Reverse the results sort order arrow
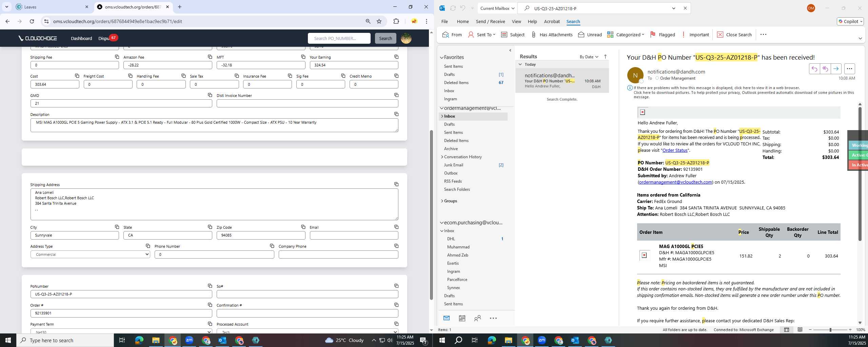 (605, 57)
